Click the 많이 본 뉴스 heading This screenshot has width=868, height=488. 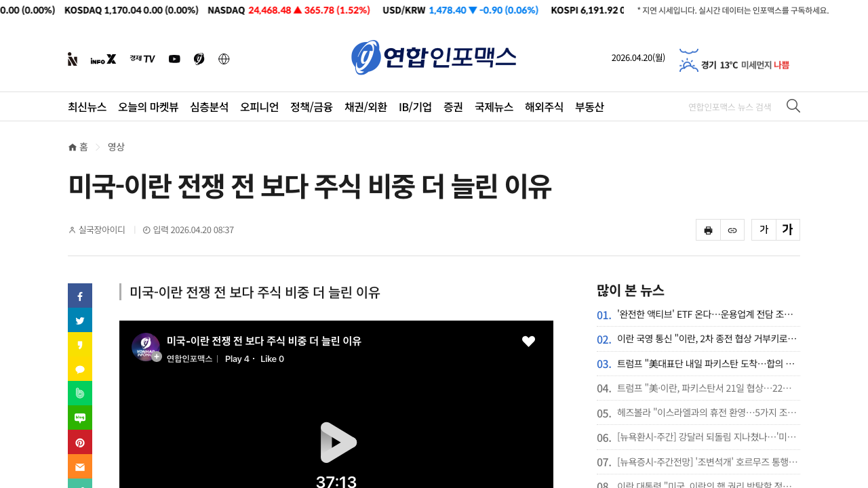coord(631,291)
